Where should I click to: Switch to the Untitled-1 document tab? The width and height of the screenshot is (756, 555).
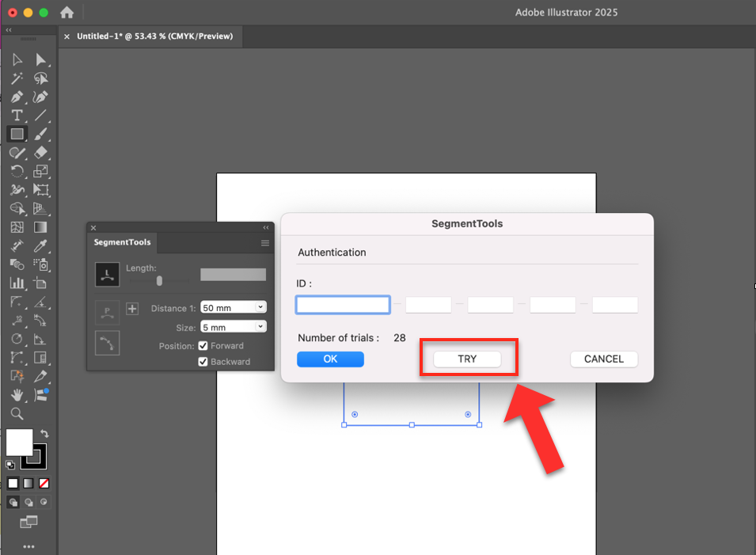[x=154, y=36]
